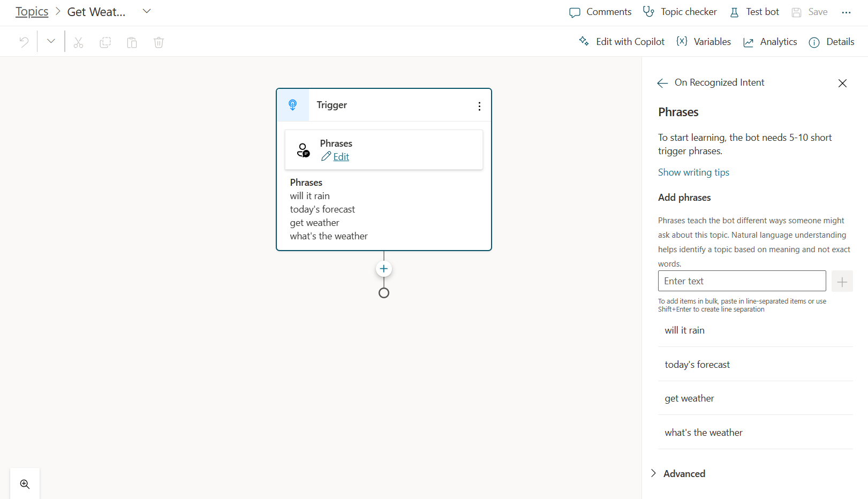Click the end node circle

(x=383, y=293)
